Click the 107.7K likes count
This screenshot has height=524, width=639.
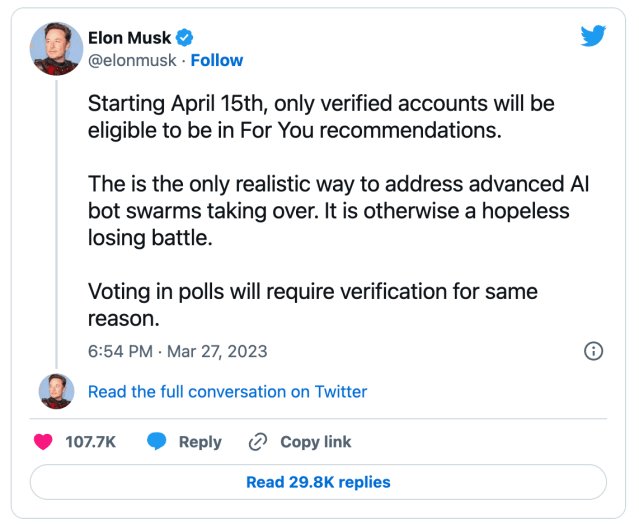90,441
